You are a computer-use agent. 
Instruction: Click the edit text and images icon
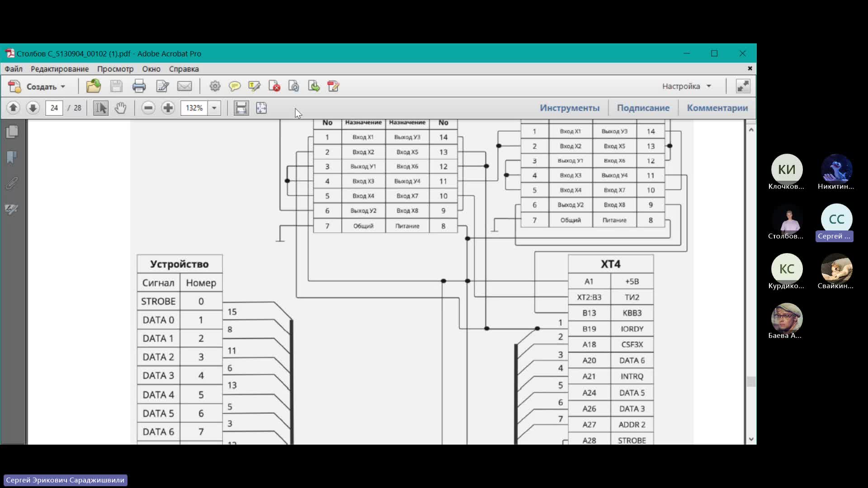[333, 86]
